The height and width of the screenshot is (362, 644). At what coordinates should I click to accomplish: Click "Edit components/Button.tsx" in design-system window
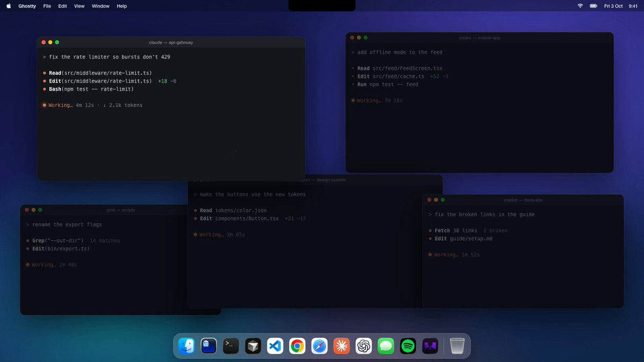point(239,218)
